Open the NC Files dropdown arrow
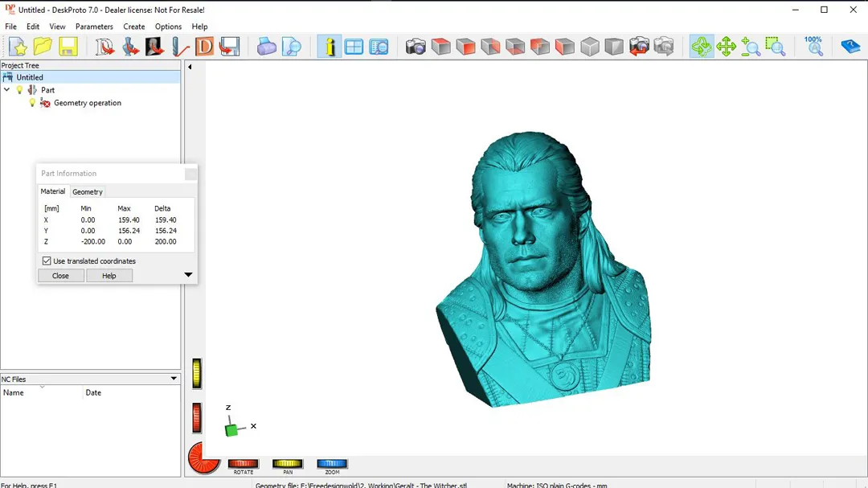 point(174,379)
